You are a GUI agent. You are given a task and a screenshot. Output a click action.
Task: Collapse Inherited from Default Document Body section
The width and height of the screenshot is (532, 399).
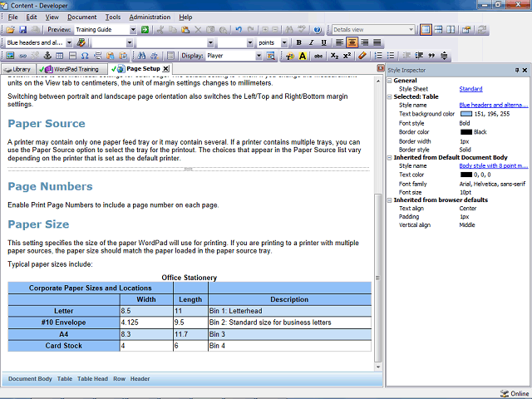(x=390, y=157)
